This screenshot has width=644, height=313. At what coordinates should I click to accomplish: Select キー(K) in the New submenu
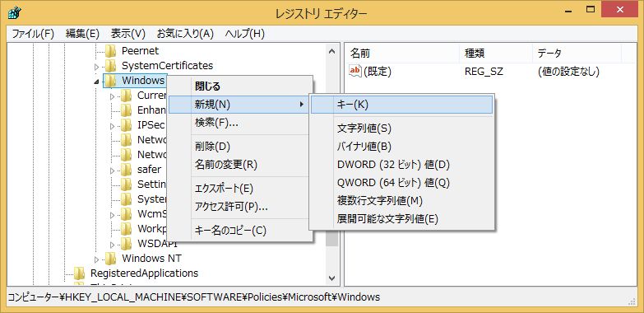tap(401, 105)
